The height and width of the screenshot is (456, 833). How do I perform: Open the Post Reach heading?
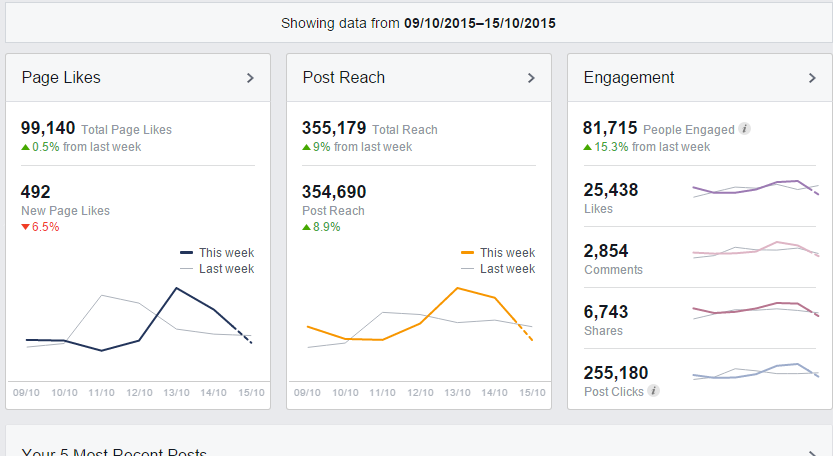click(x=343, y=78)
